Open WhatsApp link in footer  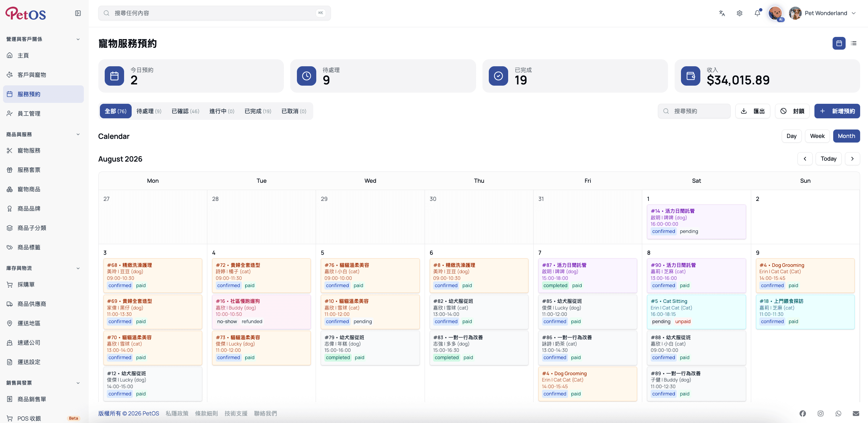(838, 413)
